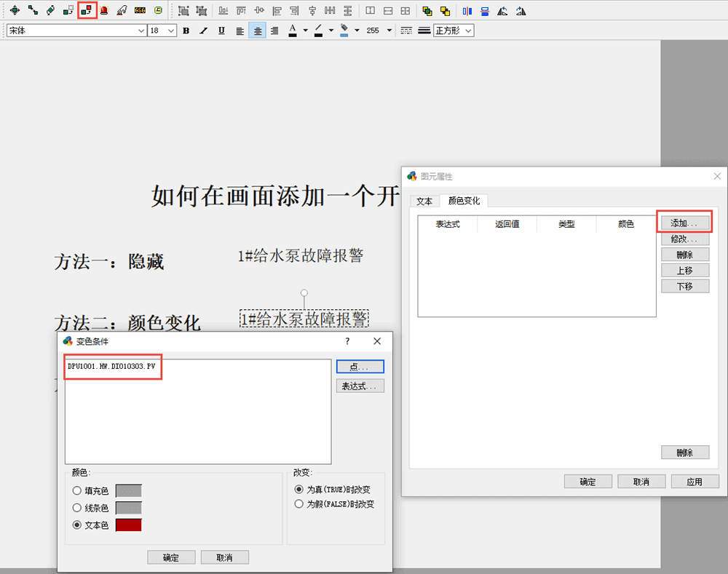Click the align bottom icon

click(x=223, y=11)
